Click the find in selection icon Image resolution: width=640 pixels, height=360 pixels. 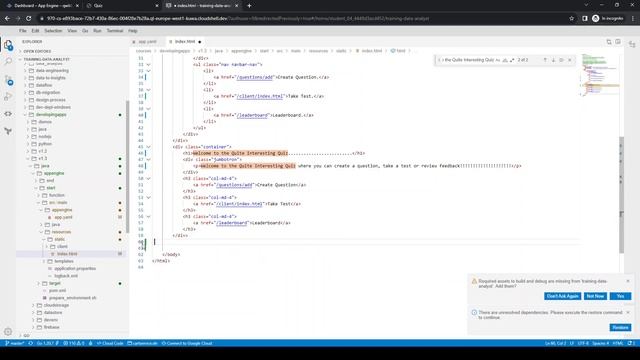click(x=561, y=60)
